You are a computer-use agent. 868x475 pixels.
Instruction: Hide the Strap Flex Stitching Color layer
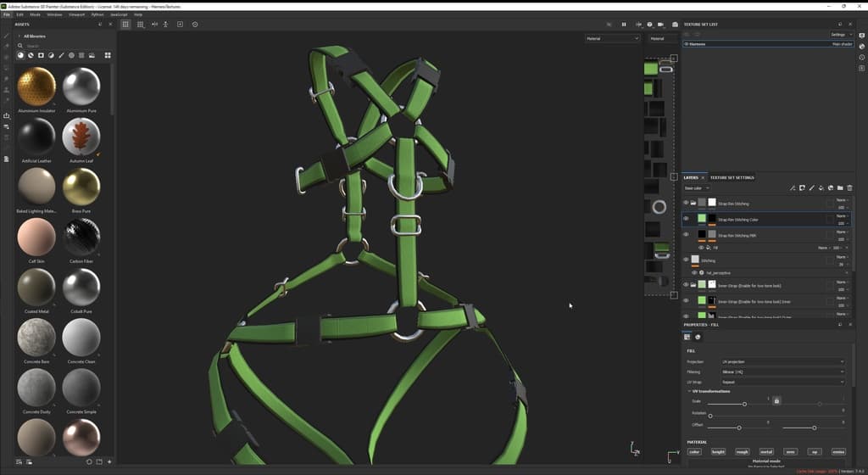[687, 219]
